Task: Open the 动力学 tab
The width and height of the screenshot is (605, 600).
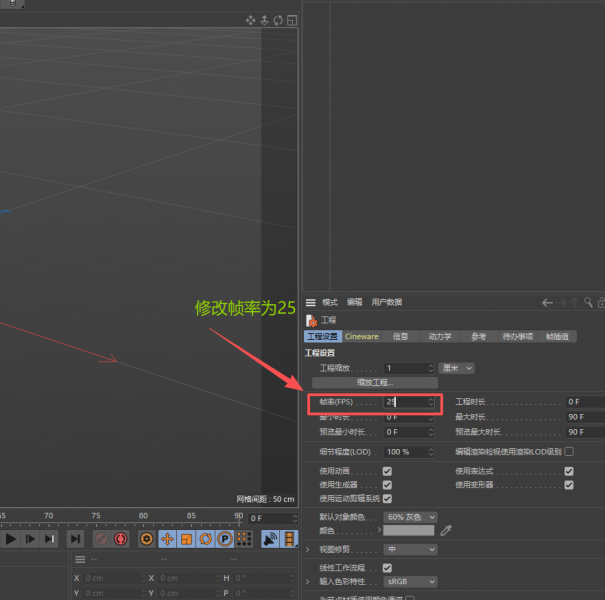Action: pos(440,337)
